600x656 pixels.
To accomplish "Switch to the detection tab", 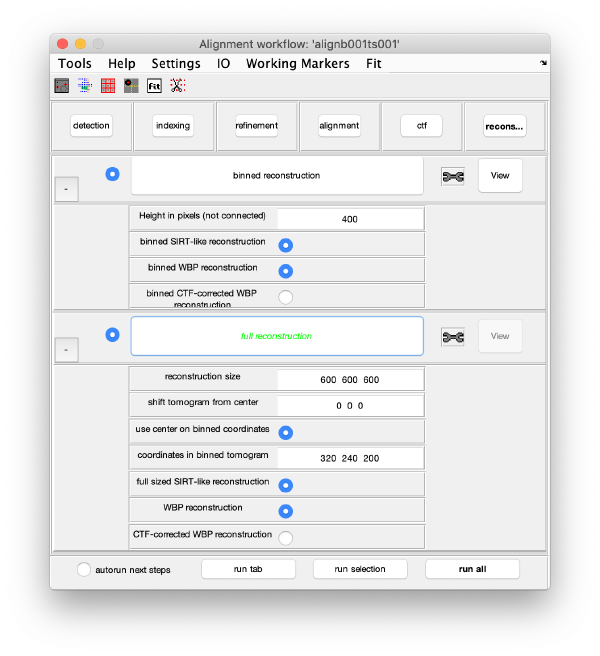I will pyautogui.click(x=91, y=126).
